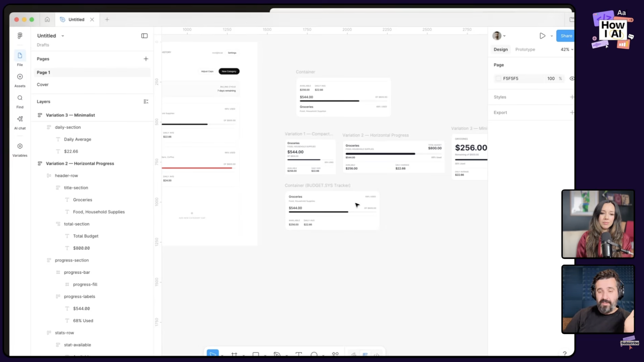This screenshot has height=362, width=644.
Task: Go to the home screen icon
Action: [47, 19]
